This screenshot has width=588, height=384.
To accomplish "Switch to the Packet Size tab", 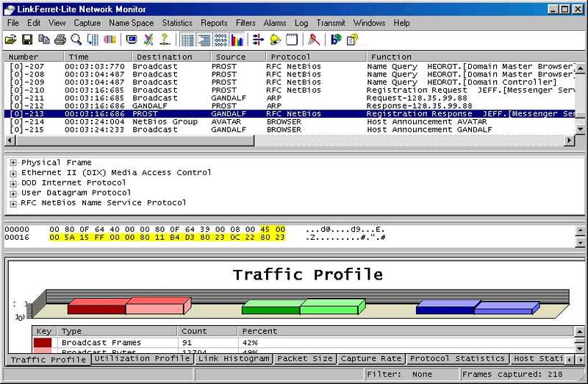I will 305,358.
